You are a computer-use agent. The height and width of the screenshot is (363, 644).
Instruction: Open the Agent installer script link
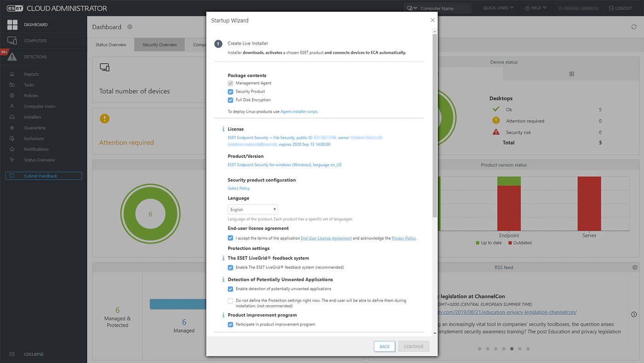299,112
